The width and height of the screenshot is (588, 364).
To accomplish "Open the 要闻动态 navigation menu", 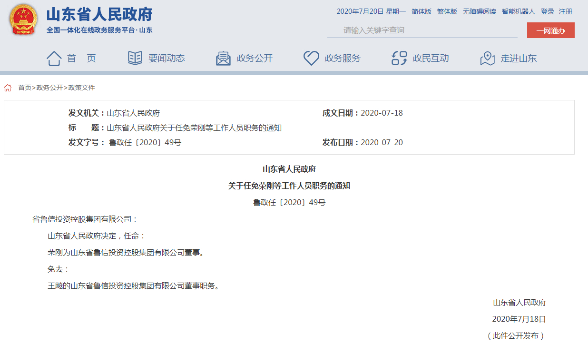I will pyautogui.click(x=167, y=59).
